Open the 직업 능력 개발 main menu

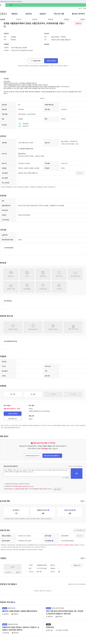coord(59,14)
